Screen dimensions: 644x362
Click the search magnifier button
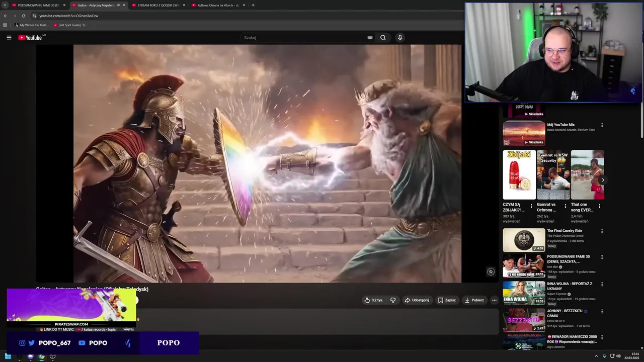tap(383, 38)
